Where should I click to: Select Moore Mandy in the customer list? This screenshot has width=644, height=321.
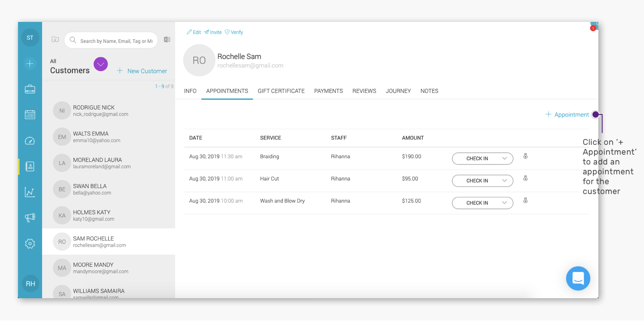click(108, 268)
